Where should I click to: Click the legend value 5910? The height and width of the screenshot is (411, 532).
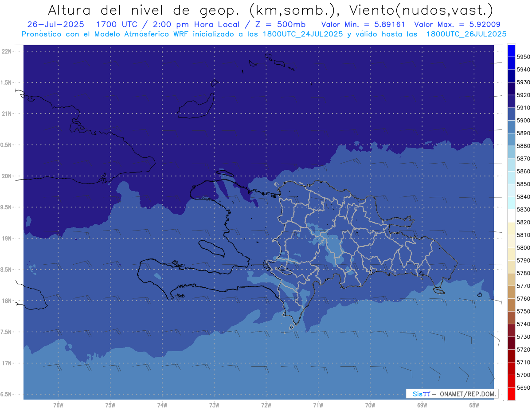pos(523,108)
